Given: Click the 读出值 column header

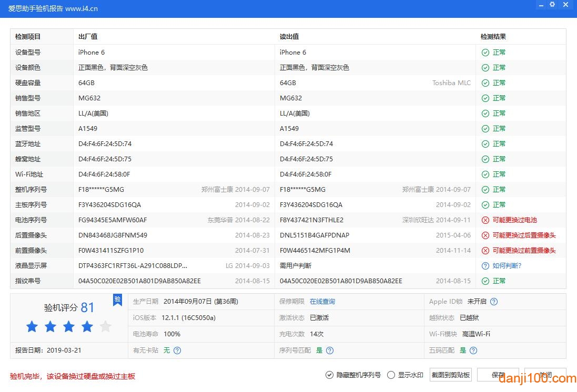Looking at the screenshot, I should [289, 37].
